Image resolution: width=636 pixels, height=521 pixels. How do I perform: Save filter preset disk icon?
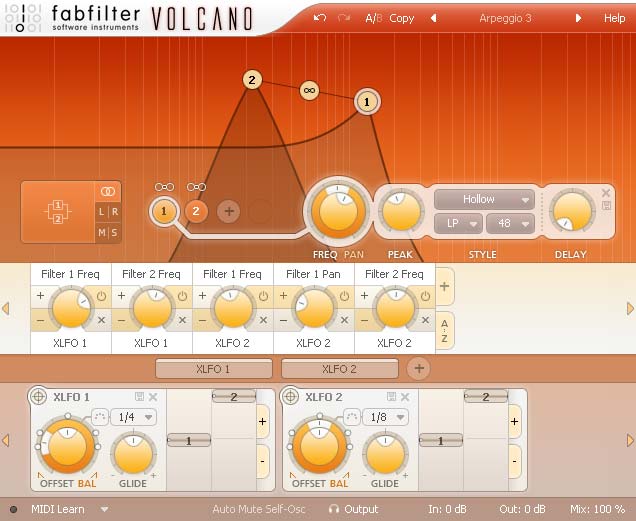606,205
